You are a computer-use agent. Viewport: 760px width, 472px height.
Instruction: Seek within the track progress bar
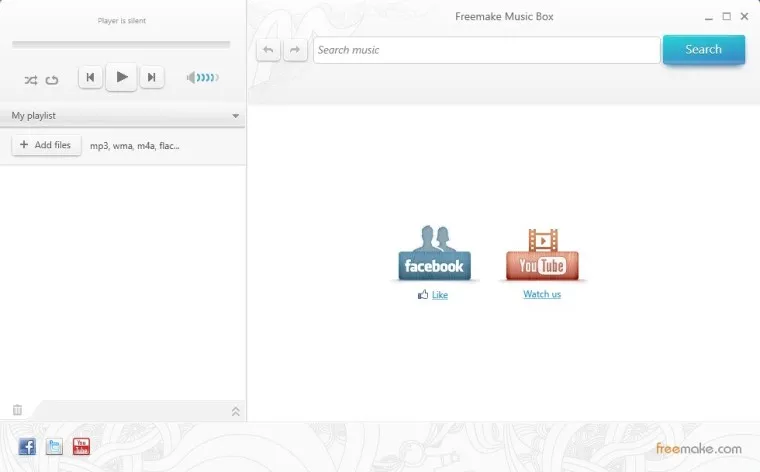point(121,44)
